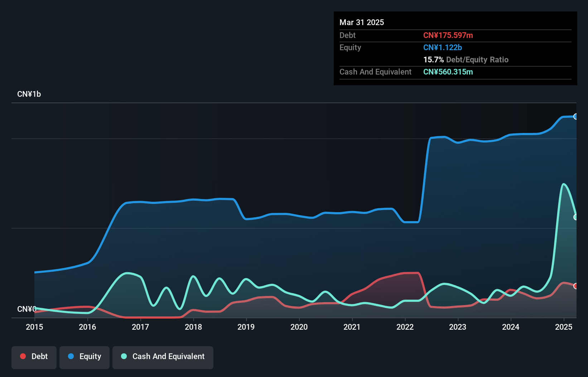
Task: Select the blue Equity endpoint marker
Action: click(576, 116)
